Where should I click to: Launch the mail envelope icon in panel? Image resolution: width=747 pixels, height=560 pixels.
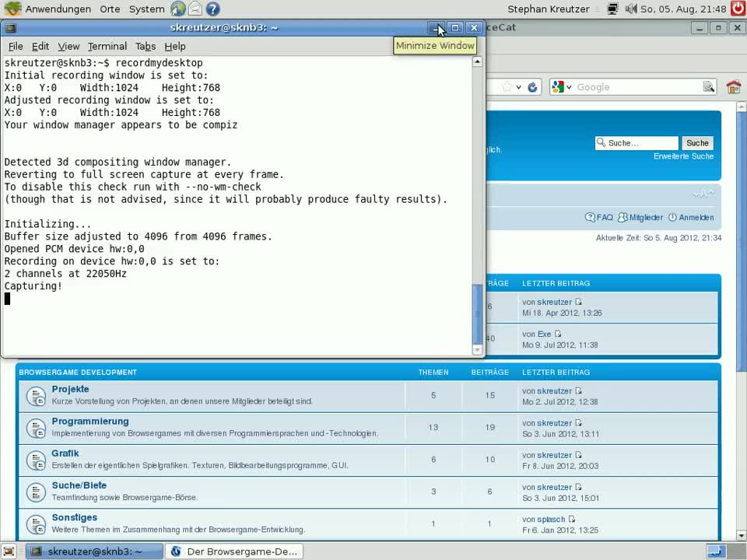point(195,9)
